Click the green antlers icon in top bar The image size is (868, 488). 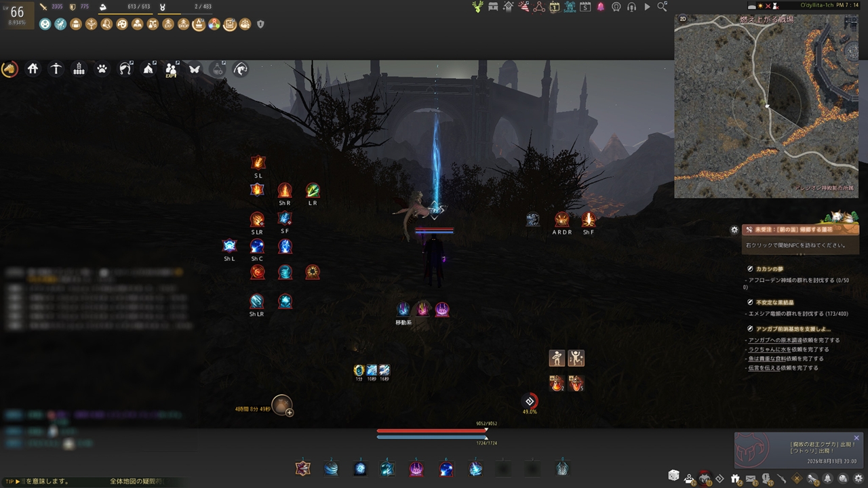477,7
